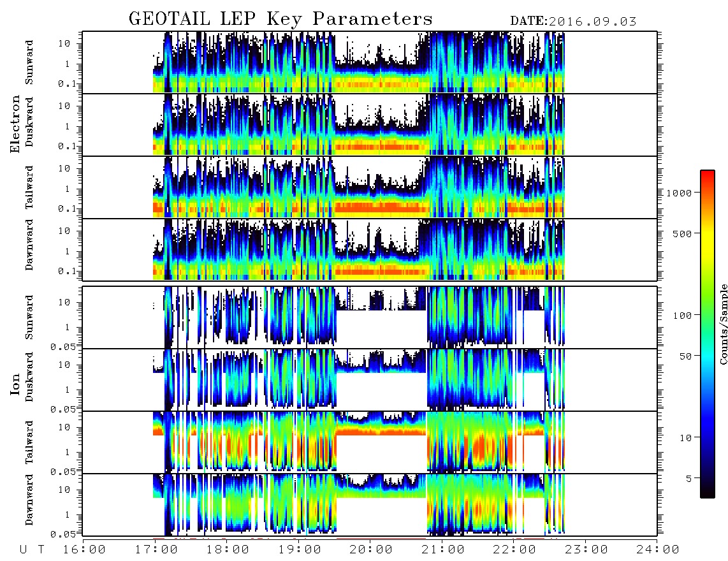Click the Electron Dawnward spectrogram panel
Image resolution: width=728 pixels, height=561 pixels.
(370, 249)
